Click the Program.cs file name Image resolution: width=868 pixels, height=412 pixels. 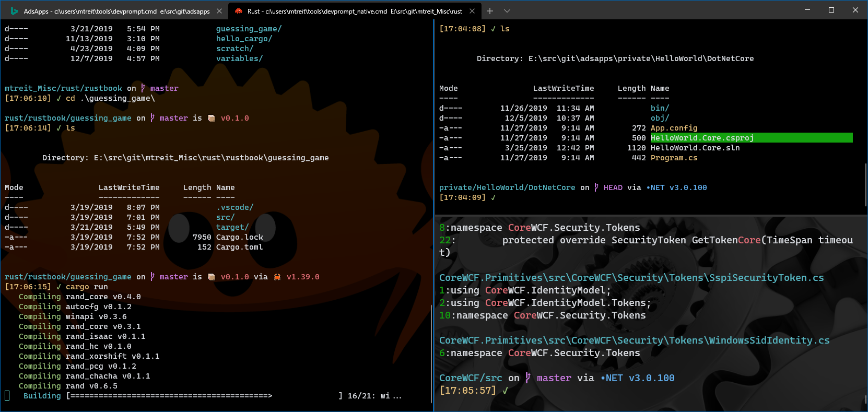coord(674,158)
